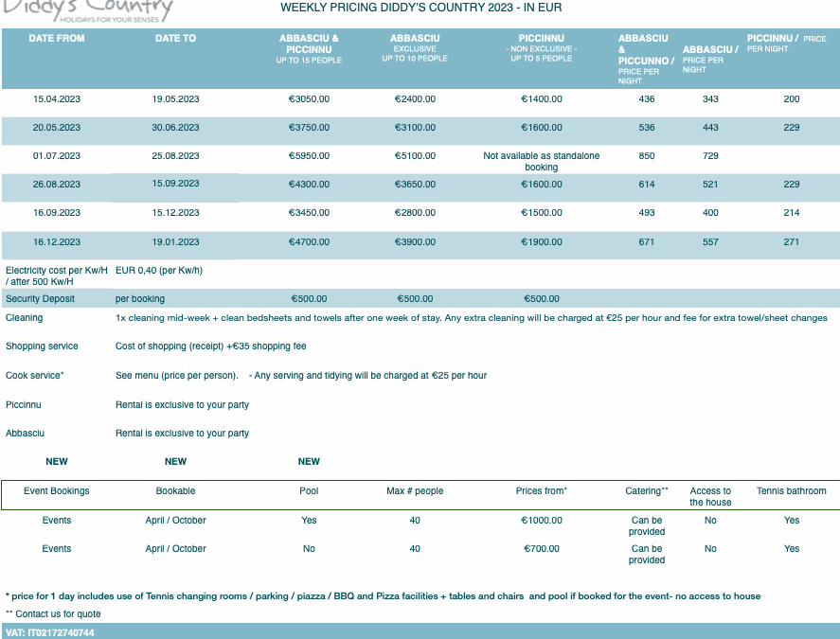
Task: Select 'Not available as standalone booking' text
Action: coord(542,161)
